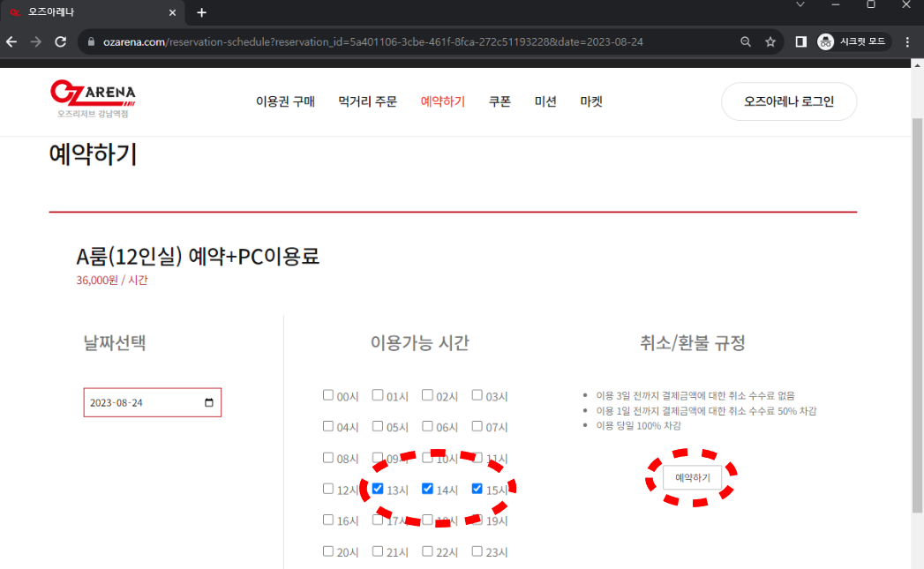Uncheck the 13시 time slot

point(378,488)
